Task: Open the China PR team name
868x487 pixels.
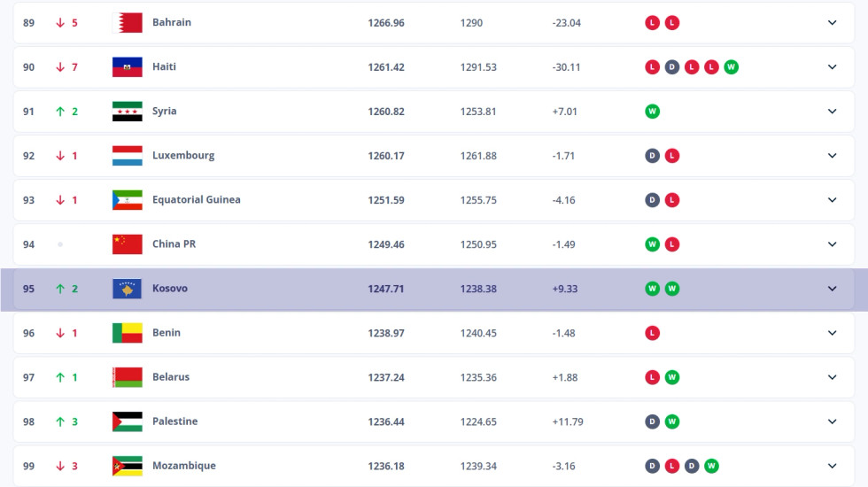Action: (174, 243)
